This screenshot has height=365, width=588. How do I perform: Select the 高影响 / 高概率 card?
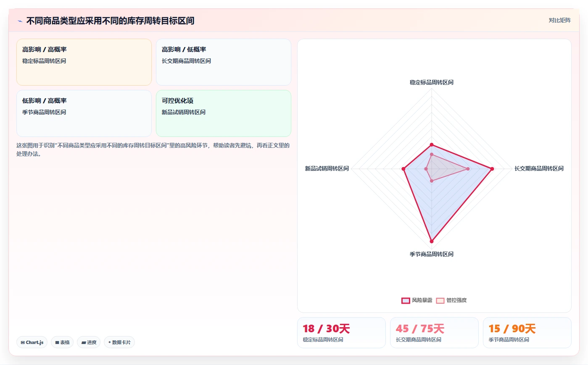click(84, 62)
